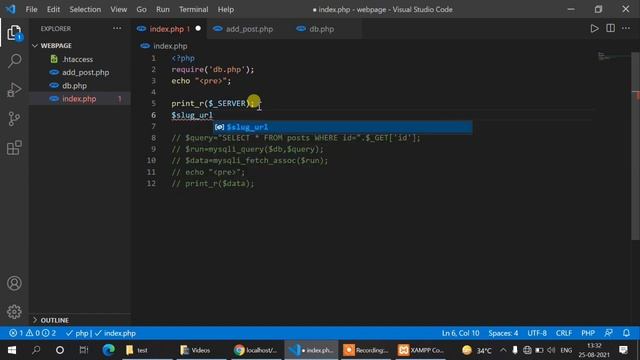The image size is (640, 360).
Task: Show hidden system tray icons
Action: tap(503, 350)
